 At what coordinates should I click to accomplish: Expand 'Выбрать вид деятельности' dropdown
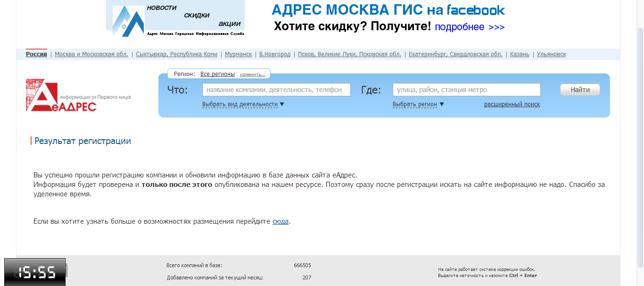(243, 104)
